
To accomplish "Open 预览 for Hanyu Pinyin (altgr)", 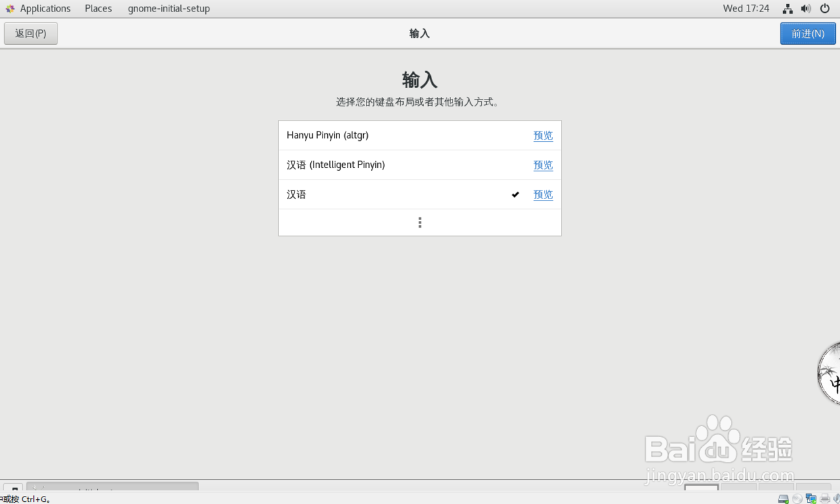I will (543, 135).
